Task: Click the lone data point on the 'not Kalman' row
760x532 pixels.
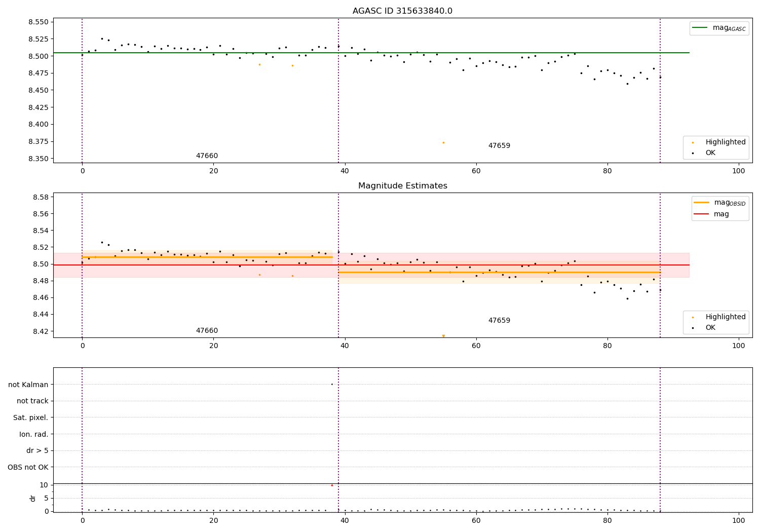Action: (x=332, y=384)
